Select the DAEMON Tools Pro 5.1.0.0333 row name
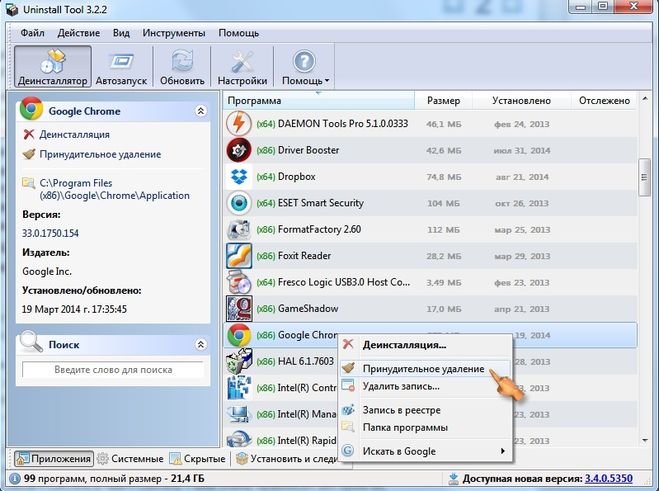The width and height of the screenshot is (659, 491). click(x=343, y=124)
